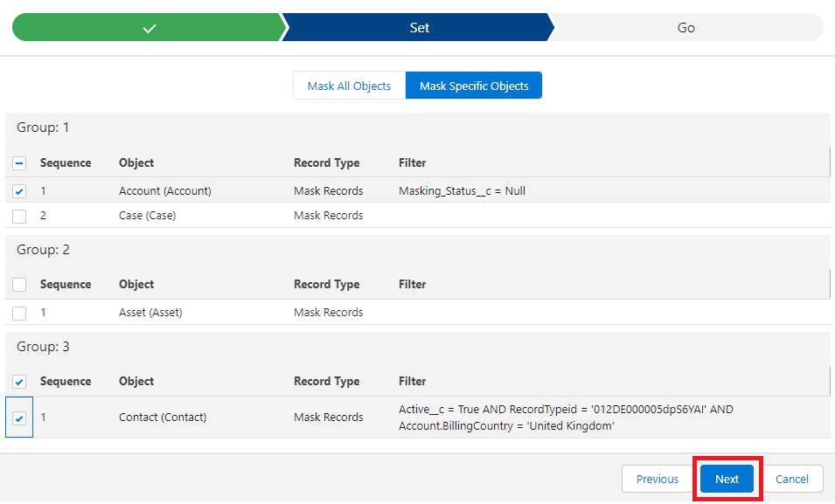Screen dimensions: 835x504
Task: Enable the Group 2 select-all checkbox
Action: tap(19, 285)
